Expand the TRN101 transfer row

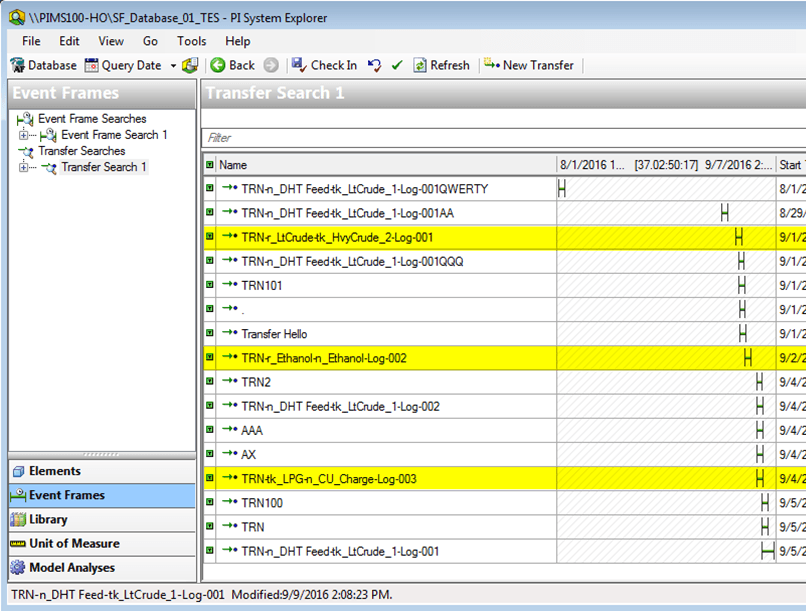(210, 285)
